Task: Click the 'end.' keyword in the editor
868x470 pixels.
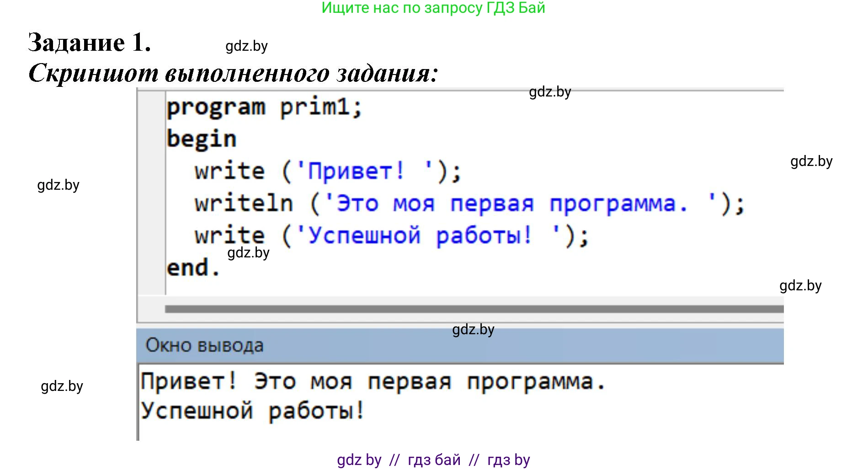Action: point(193,268)
